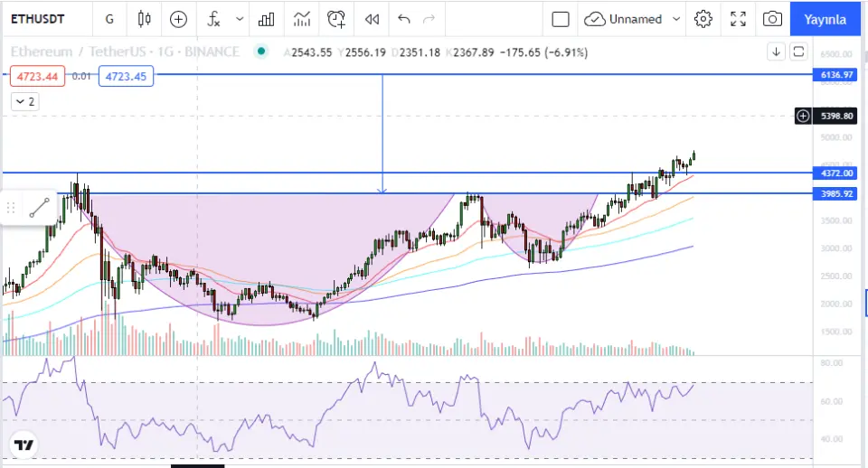The width and height of the screenshot is (868, 468).
Task: Open chart settings gear icon
Action: 703,19
